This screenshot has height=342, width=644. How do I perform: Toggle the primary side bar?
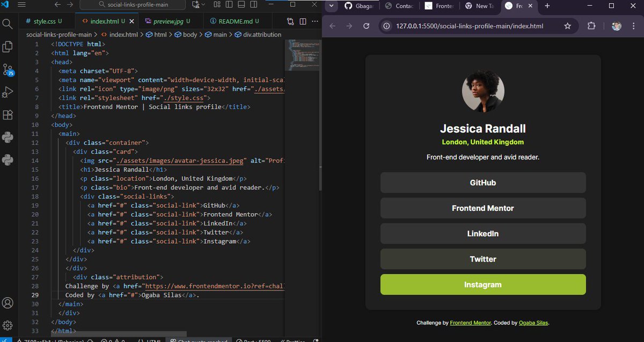pos(229,4)
